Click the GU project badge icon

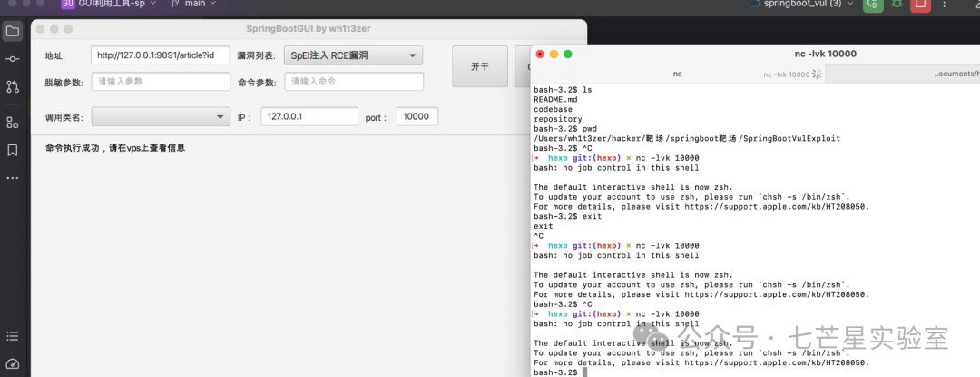pyautogui.click(x=68, y=4)
